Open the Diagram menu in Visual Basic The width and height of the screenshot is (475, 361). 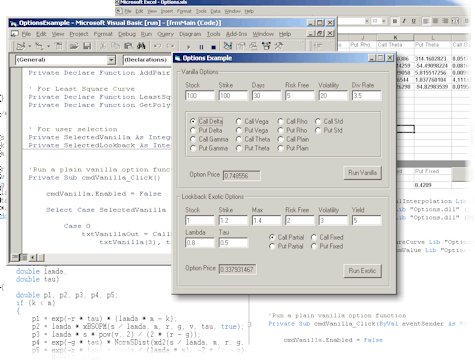click(190, 34)
